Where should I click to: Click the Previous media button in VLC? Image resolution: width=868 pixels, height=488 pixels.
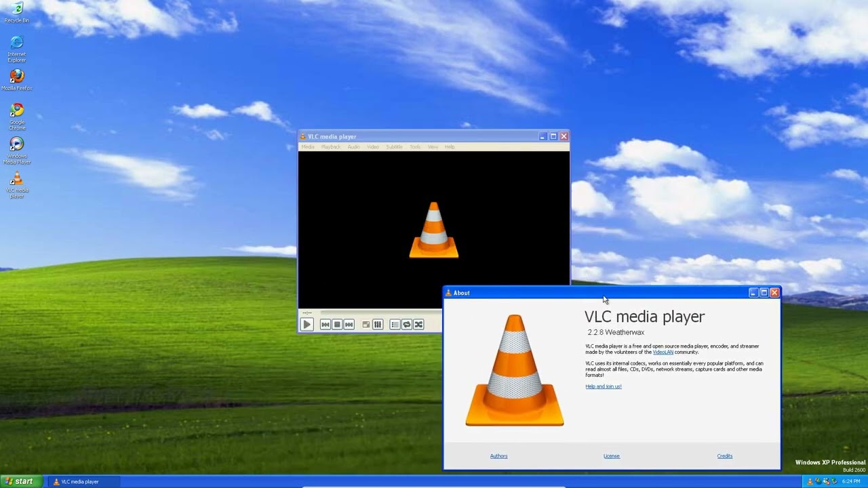(x=325, y=325)
